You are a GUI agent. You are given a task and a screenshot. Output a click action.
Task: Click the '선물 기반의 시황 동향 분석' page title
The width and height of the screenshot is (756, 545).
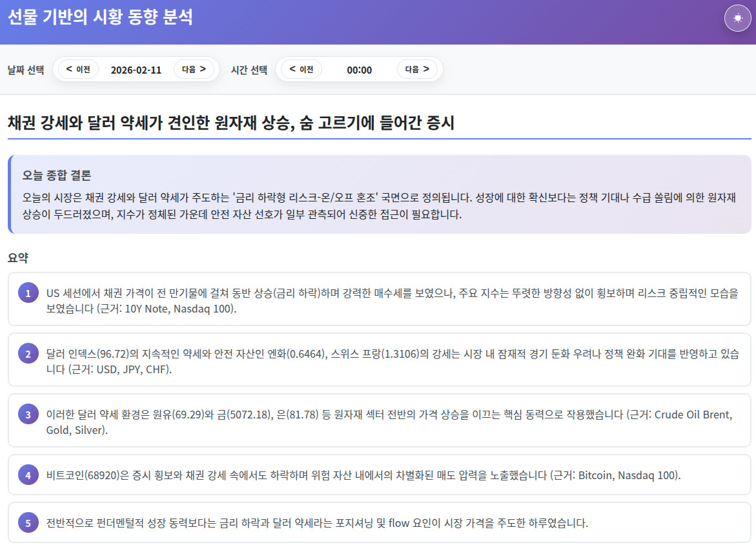click(100, 17)
